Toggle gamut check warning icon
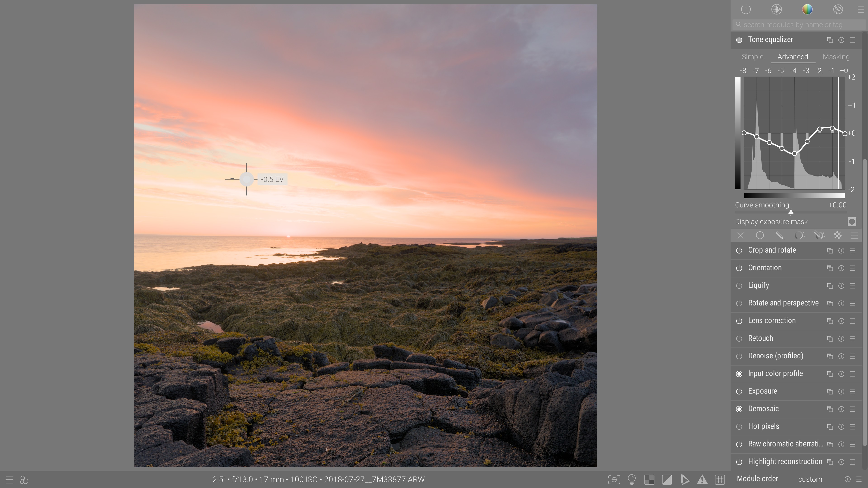The width and height of the screenshot is (868, 488). click(702, 479)
